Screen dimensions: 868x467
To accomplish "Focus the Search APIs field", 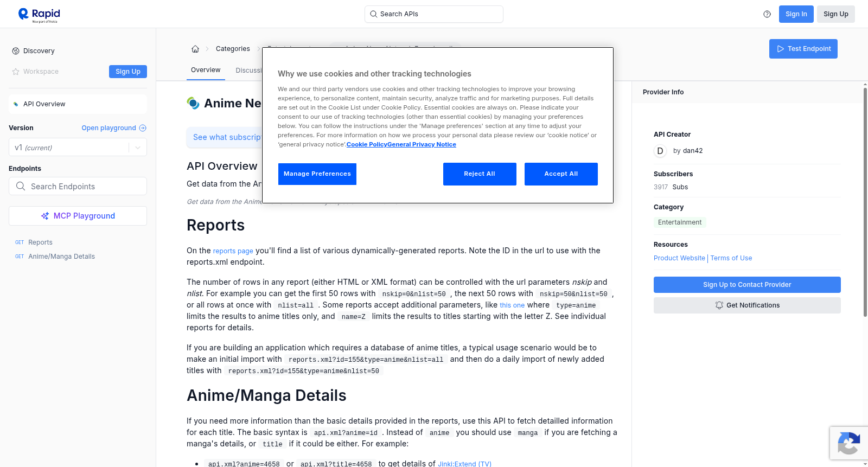I will click(434, 14).
